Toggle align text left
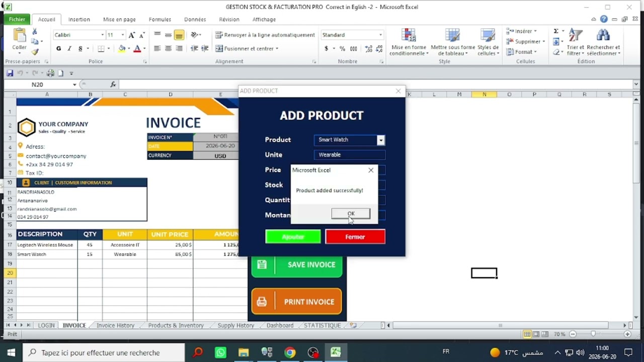This screenshot has height=362, width=644. 157,49
